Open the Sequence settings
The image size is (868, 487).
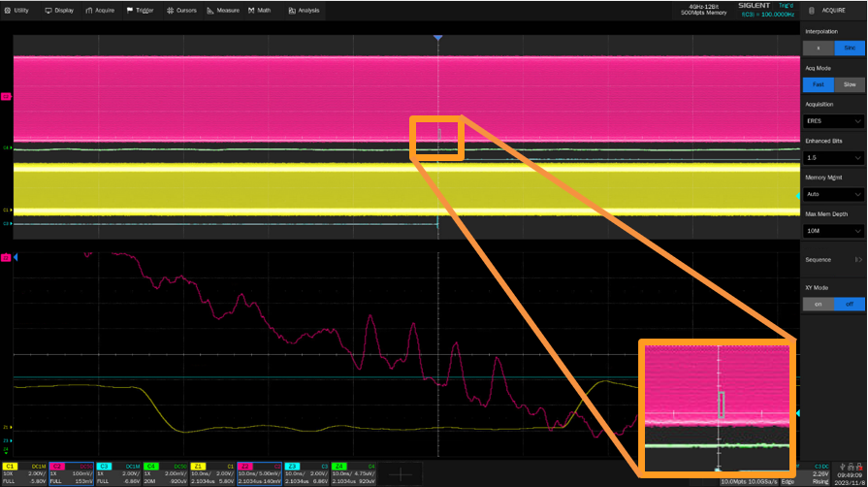833,260
